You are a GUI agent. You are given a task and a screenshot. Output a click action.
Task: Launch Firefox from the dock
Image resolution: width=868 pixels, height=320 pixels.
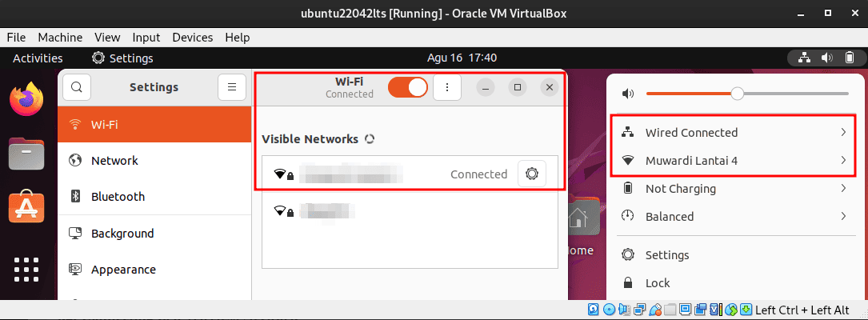point(26,98)
